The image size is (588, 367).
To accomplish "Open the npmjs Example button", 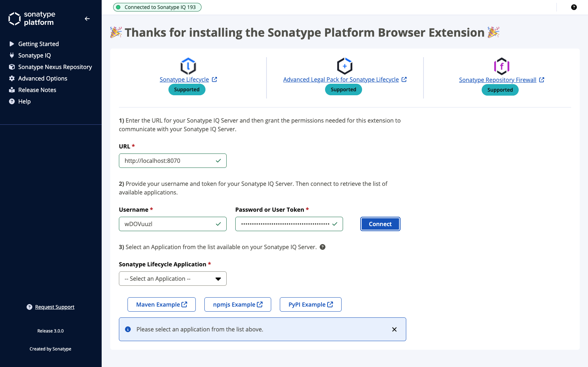I will pyautogui.click(x=238, y=304).
